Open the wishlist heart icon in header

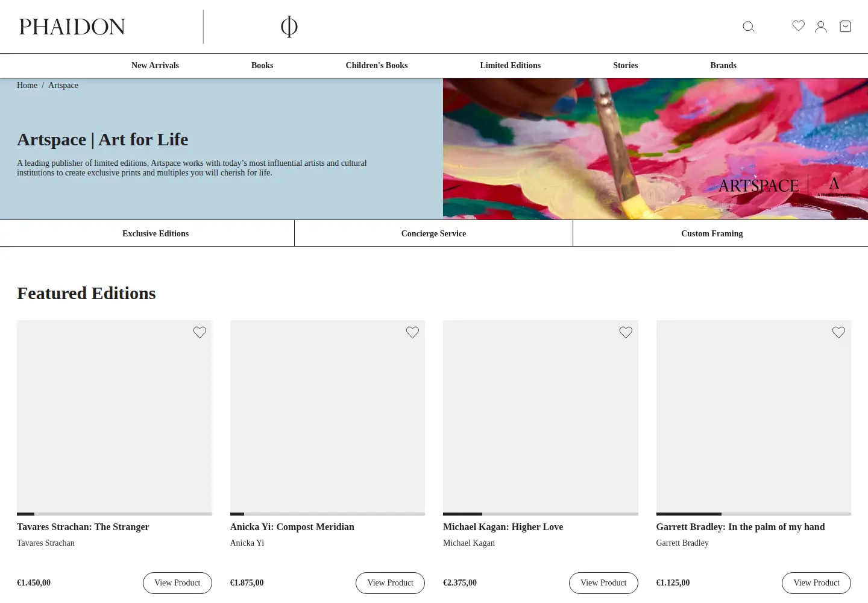click(x=798, y=26)
